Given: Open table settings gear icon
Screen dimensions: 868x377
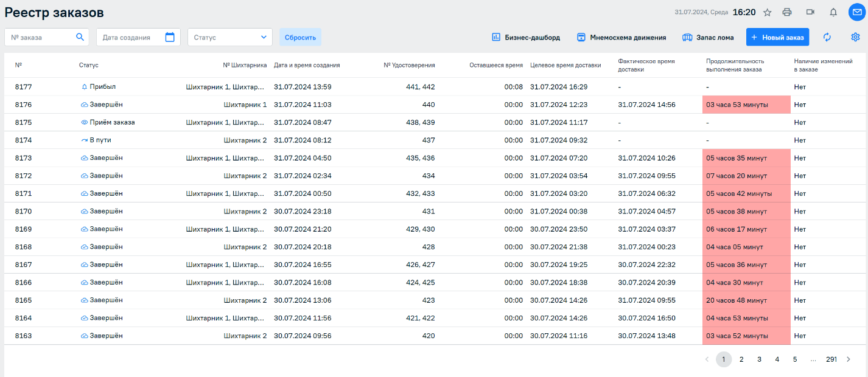Looking at the screenshot, I should pyautogui.click(x=855, y=37).
